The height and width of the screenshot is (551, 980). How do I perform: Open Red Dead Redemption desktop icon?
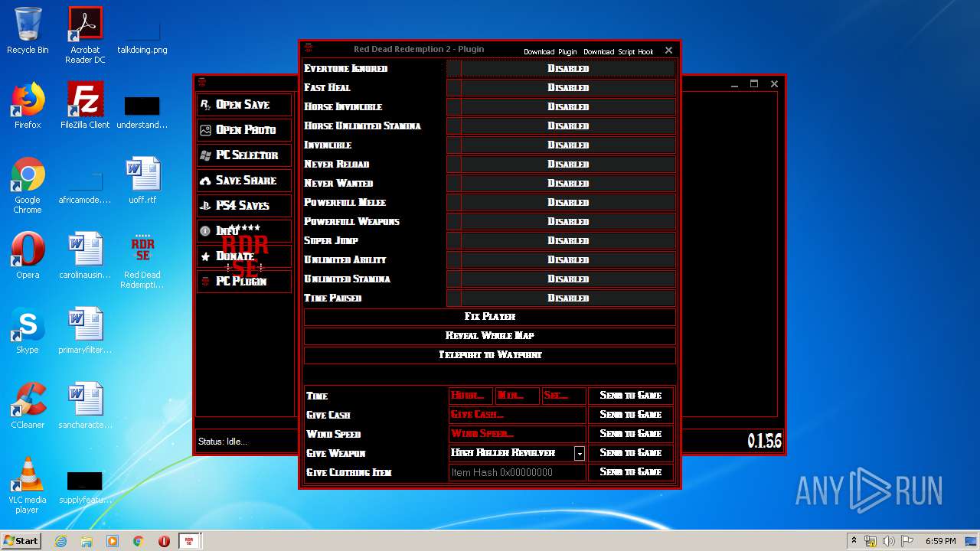click(142, 260)
